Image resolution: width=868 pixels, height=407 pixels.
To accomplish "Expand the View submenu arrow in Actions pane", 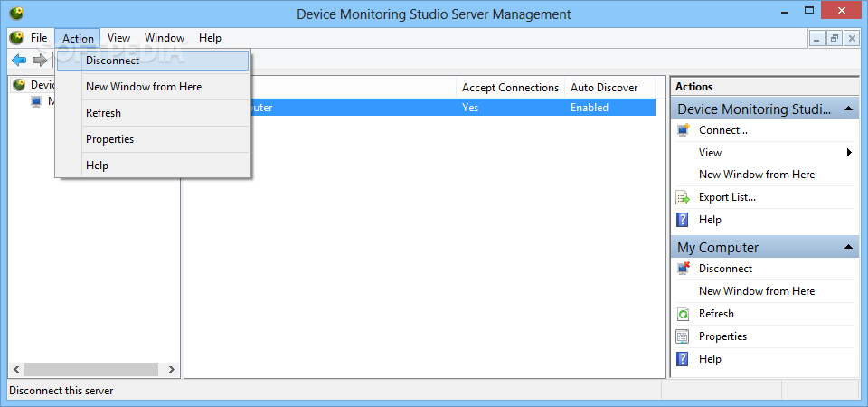I will [849, 152].
